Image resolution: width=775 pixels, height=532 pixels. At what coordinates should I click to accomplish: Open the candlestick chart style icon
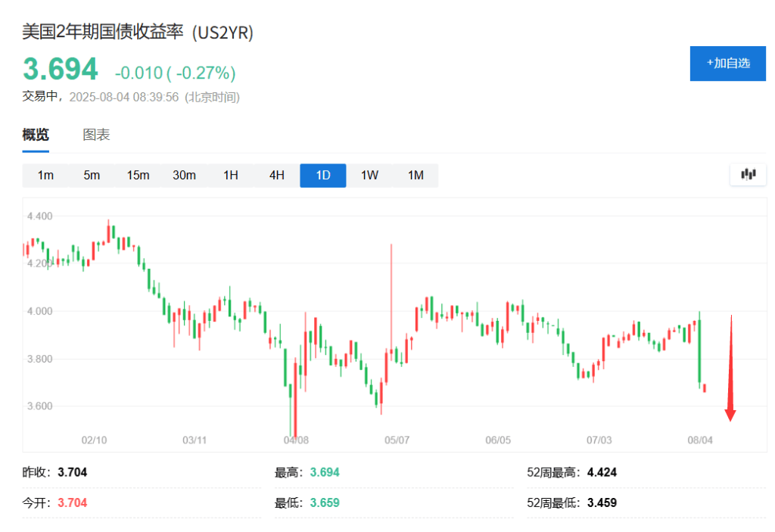[x=748, y=174]
